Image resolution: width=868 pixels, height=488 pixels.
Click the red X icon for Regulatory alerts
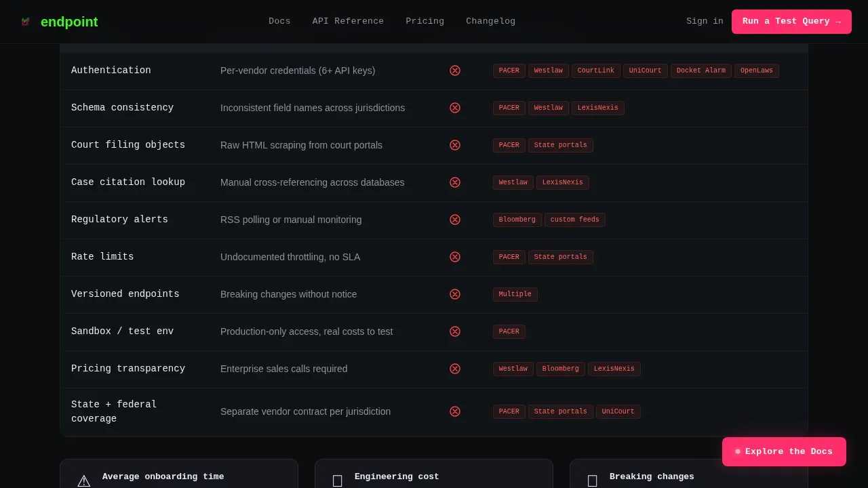click(455, 220)
